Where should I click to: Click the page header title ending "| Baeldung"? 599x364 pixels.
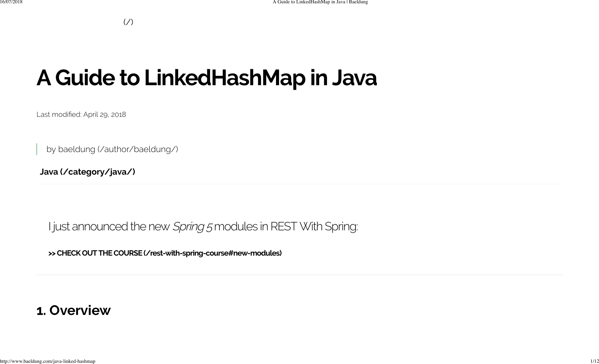(x=320, y=2)
